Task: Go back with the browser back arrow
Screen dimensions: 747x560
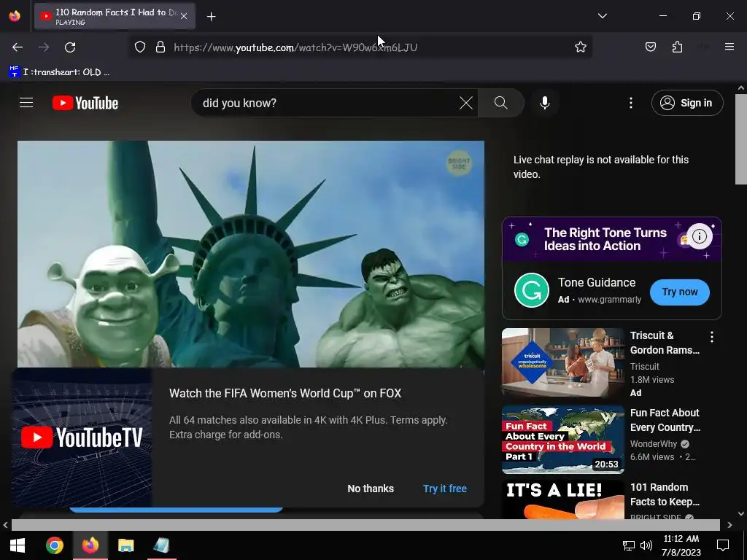Action: pyautogui.click(x=18, y=47)
